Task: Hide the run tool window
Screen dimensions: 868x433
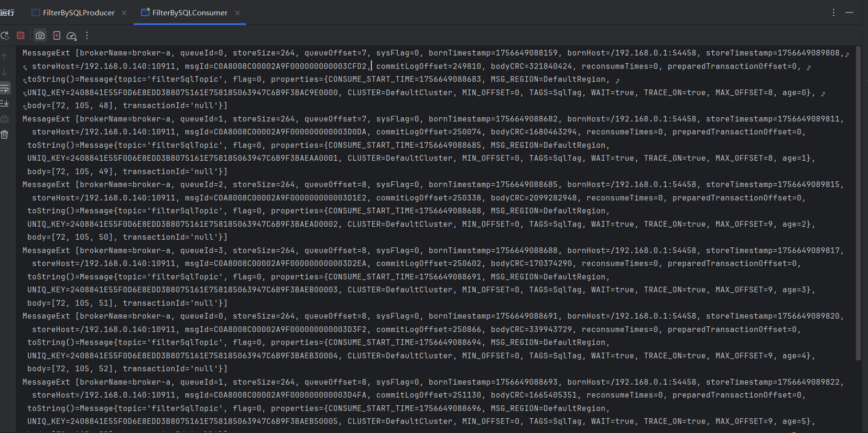Action: (849, 12)
